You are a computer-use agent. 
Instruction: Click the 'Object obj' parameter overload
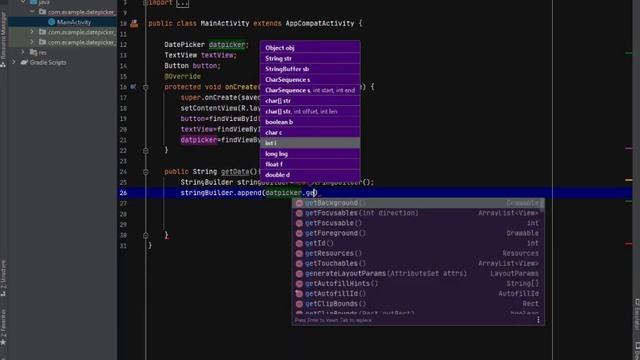tap(310, 48)
